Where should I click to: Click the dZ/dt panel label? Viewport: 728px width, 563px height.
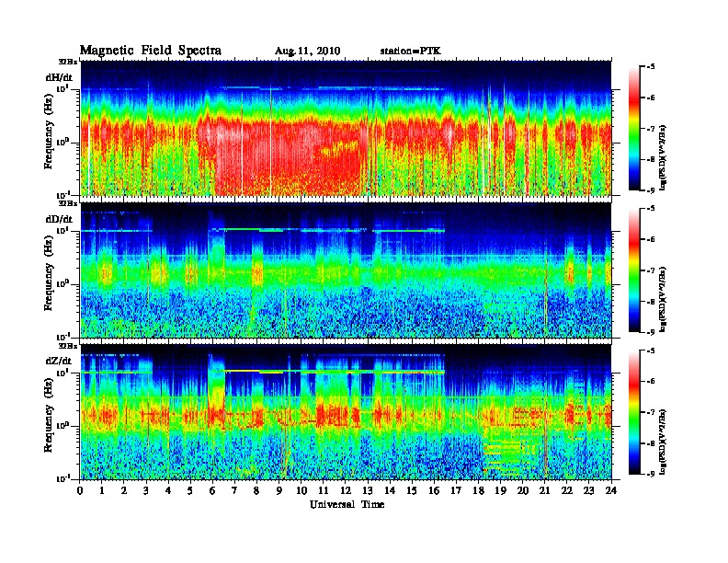59,361
